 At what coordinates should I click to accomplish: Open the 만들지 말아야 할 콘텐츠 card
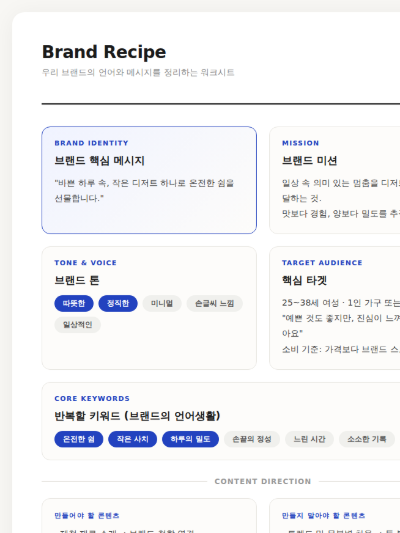click(335, 516)
